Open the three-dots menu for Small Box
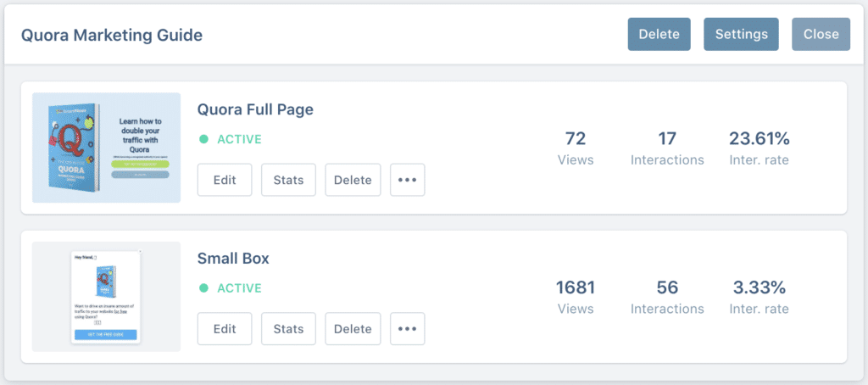Screen dimensions: 868x385 tap(408, 328)
